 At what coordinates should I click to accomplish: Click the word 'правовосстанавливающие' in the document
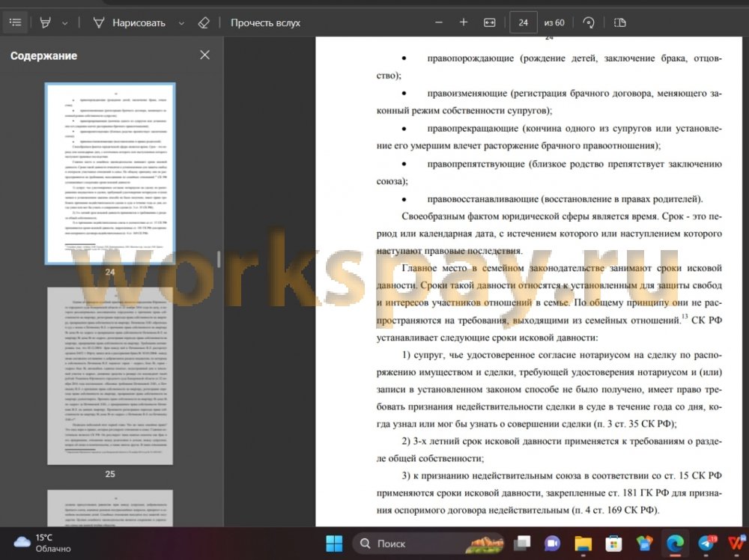482,198
